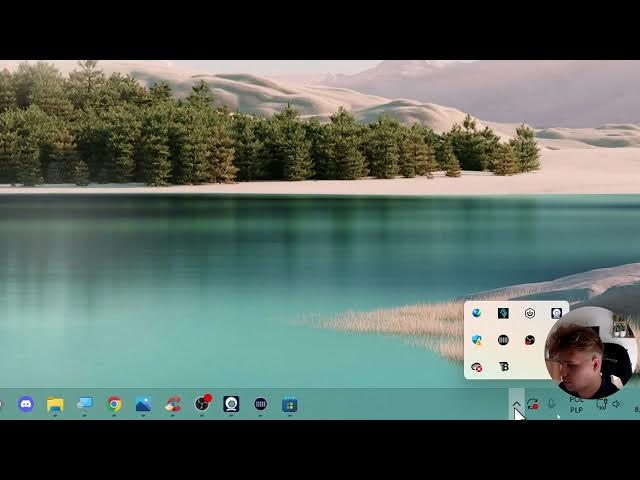Open the blue monitor app on taskbar
The height and width of the screenshot is (480, 640).
tap(84, 404)
